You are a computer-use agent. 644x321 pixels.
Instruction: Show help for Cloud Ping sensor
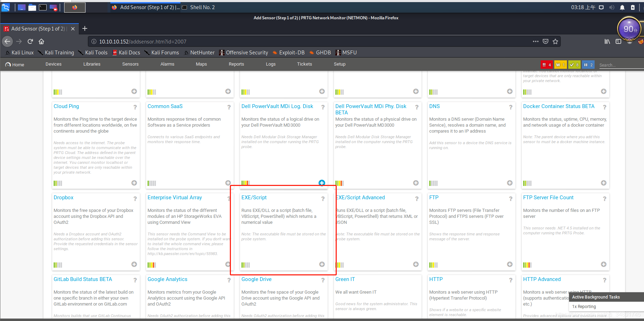coord(135,107)
